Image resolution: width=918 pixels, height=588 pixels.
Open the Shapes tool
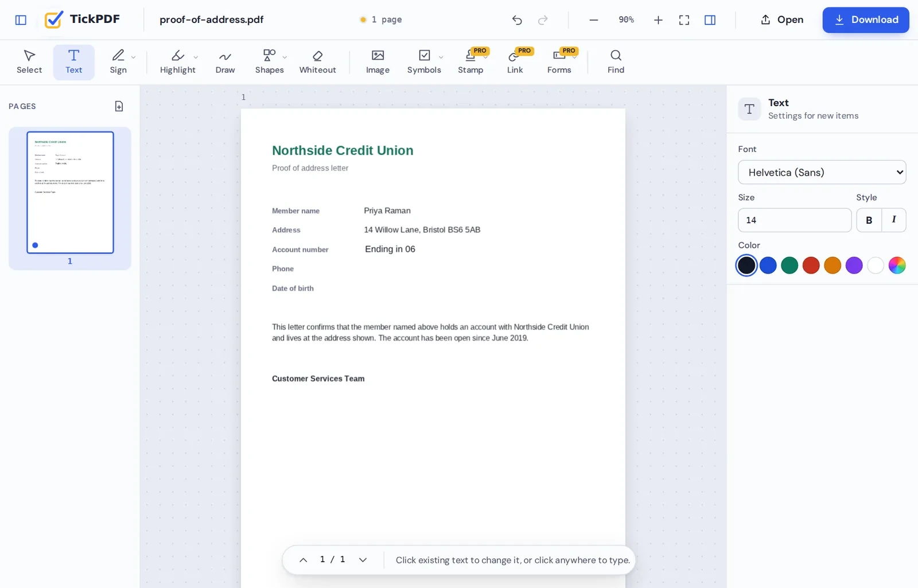pyautogui.click(x=269, y=62)
